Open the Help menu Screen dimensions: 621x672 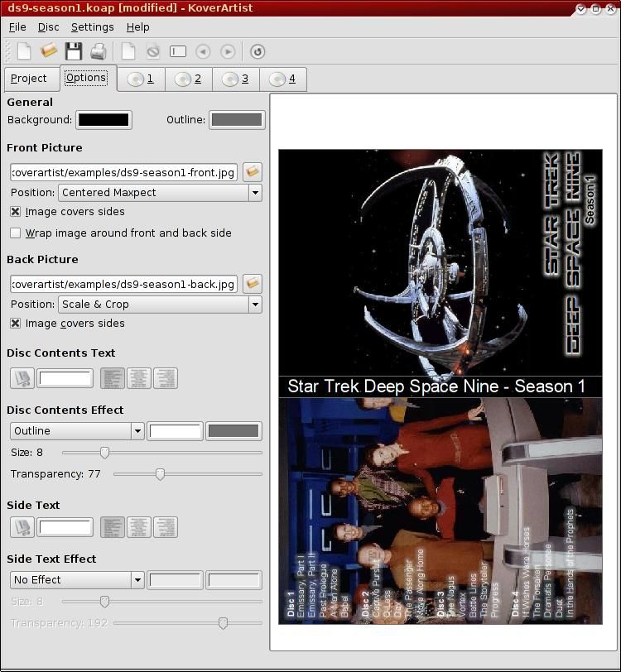point(137,27)
